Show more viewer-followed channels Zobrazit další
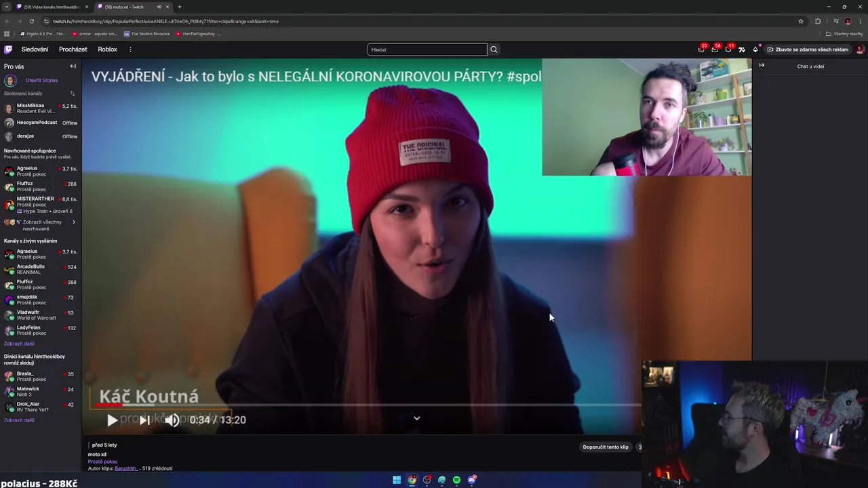 (19, 420)
